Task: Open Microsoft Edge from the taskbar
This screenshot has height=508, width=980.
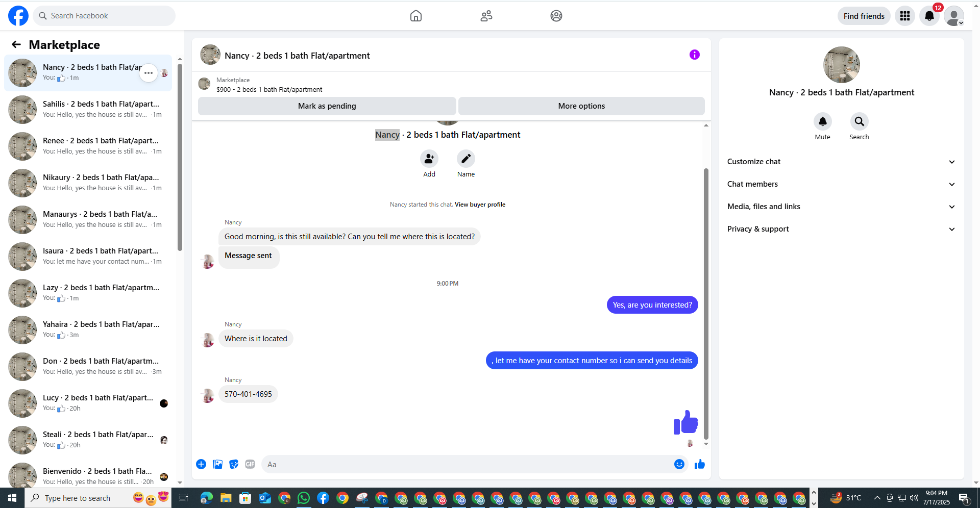Action: click(207, 498)
